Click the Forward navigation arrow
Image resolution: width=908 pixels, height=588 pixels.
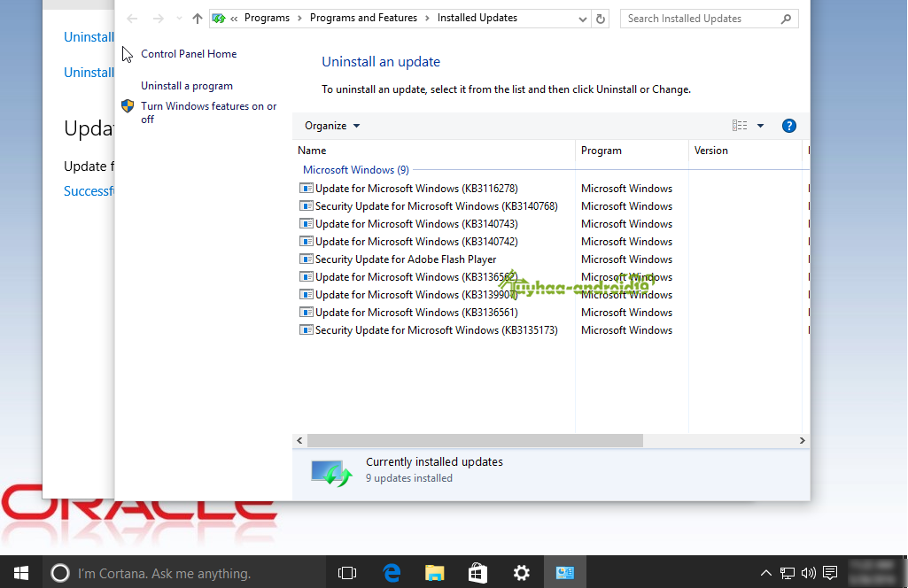click(x=158, y=19)
